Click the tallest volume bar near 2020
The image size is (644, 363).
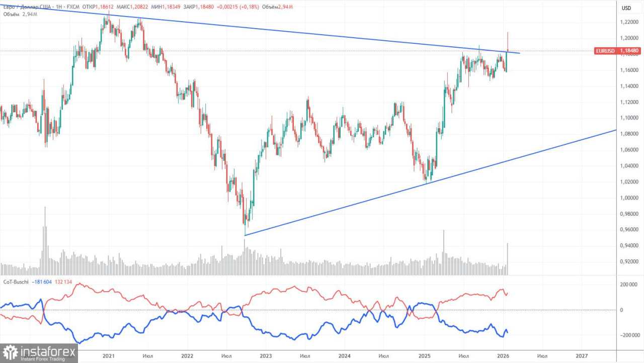tap(45, 240)
